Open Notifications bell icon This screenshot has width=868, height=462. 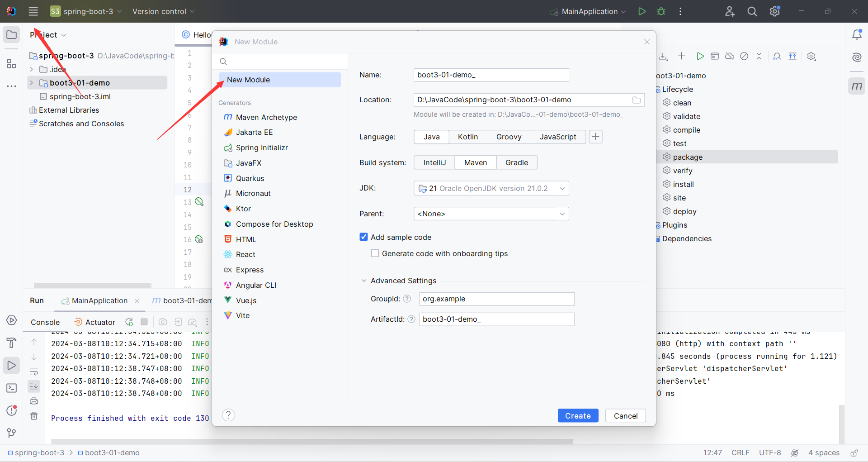[x=857, y=34]
